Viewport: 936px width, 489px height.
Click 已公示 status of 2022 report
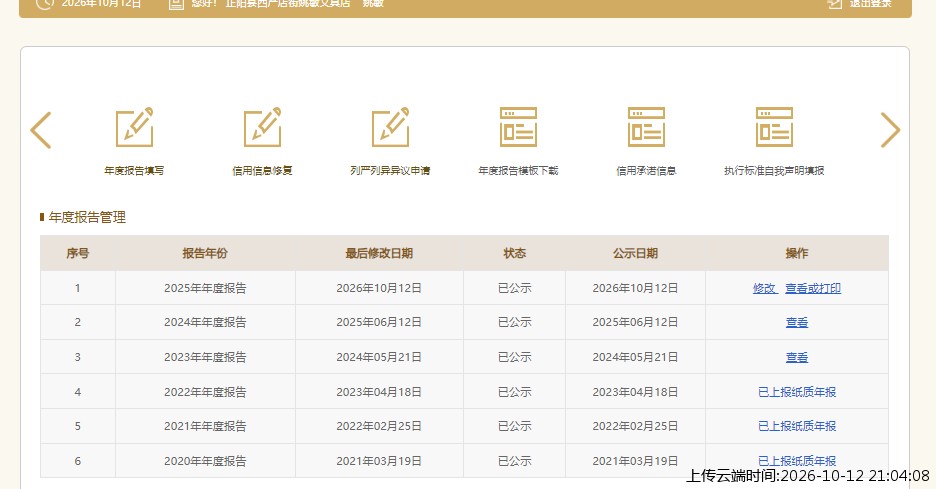[x=515, y=392]
